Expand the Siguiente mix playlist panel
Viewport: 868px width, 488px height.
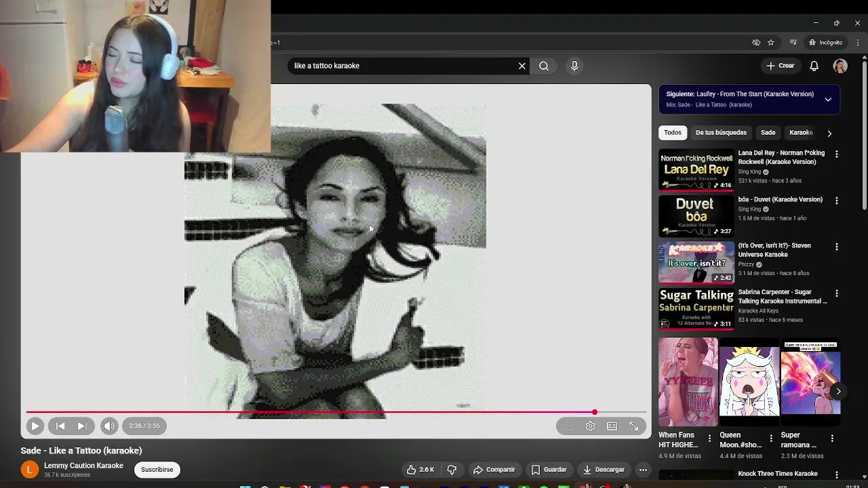pyautogui.click(x=828, y=99)
